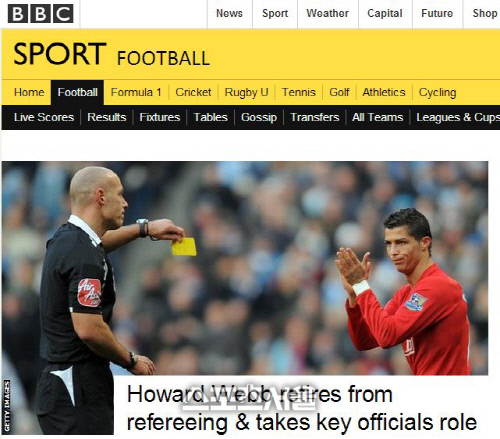Open the Future link in top bar
The width and height of the screenshot is (500, 439).
[437, 13]
